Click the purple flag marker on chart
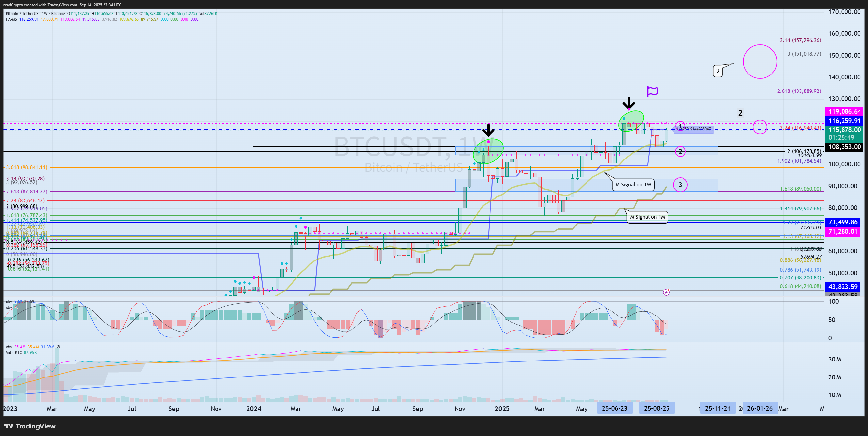 652,92
